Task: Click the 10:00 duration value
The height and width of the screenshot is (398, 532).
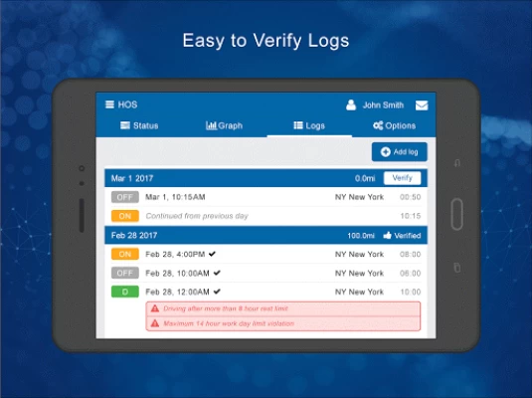Action: 411,293
